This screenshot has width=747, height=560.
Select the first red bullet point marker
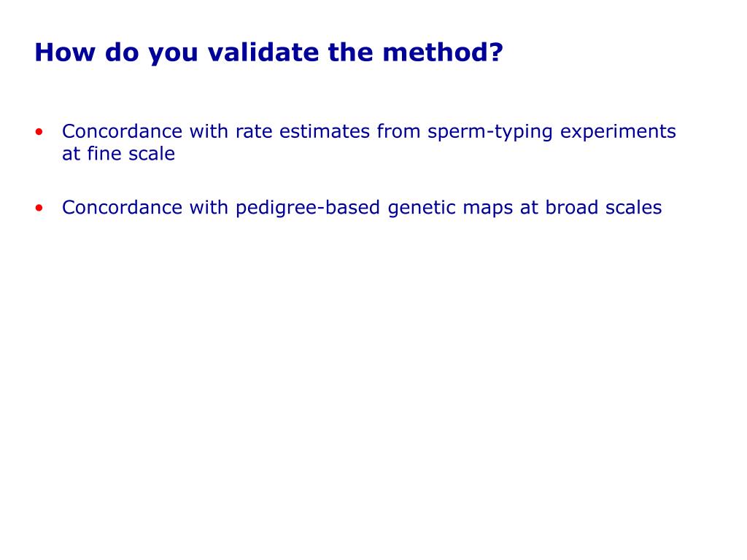tap(39, 132)
